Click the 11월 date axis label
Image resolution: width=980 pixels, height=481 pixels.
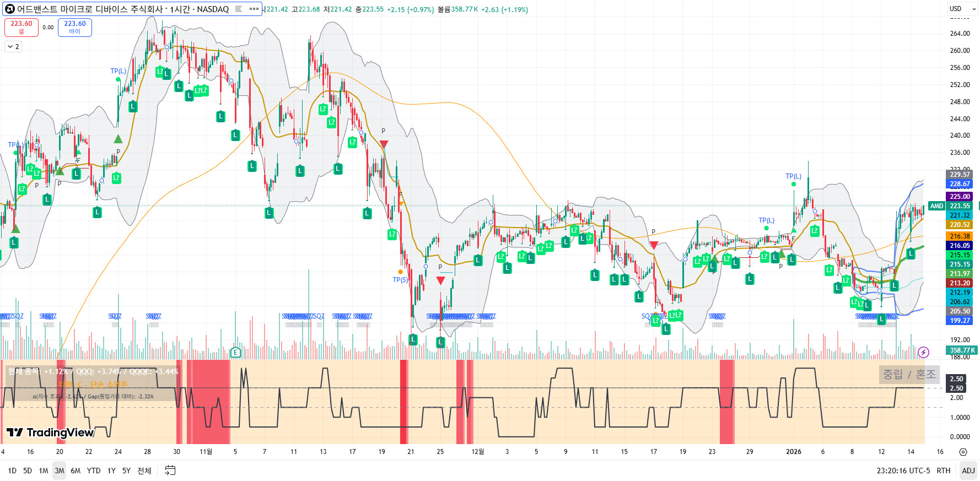click(206, 452)
